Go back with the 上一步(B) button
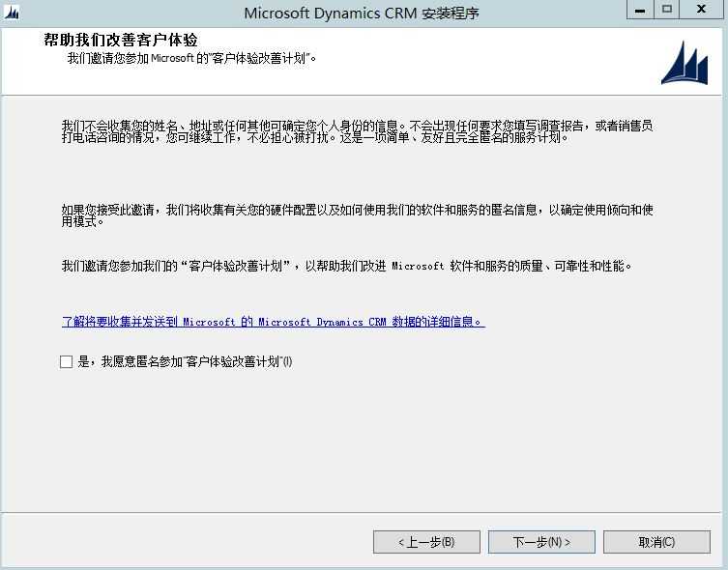Image resolution: width=728 pixels, height=570 pixels. click(426, 542)
